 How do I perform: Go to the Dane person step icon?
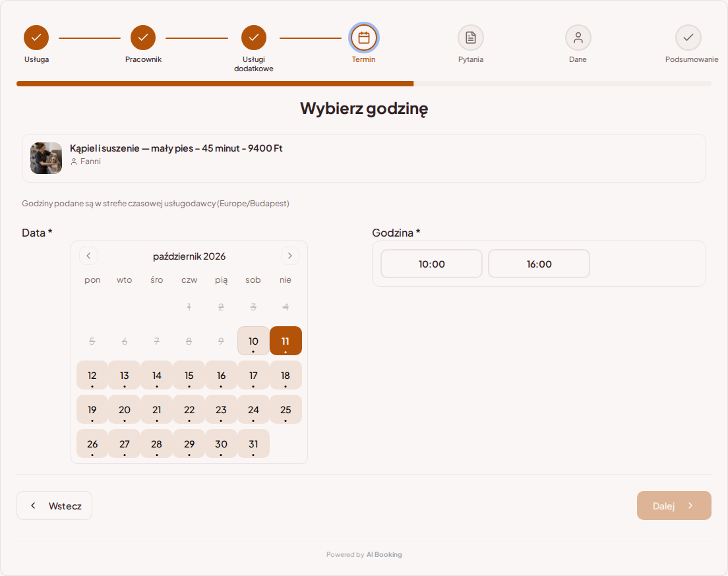(x=578, y=38)
